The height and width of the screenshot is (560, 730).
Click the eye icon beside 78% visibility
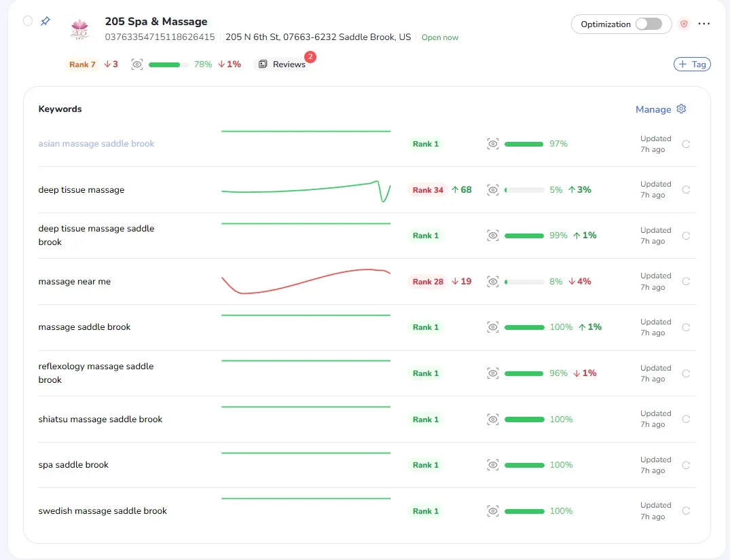[137, 64]
